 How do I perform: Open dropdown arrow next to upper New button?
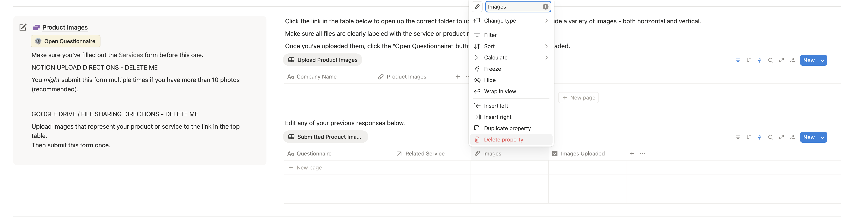pos(823,60)
